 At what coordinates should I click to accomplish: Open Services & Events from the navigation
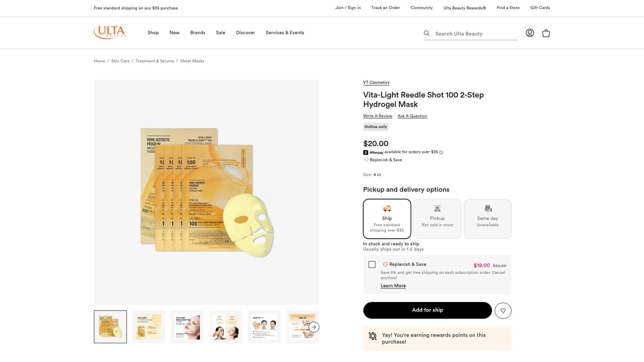[x=284, y=32]
